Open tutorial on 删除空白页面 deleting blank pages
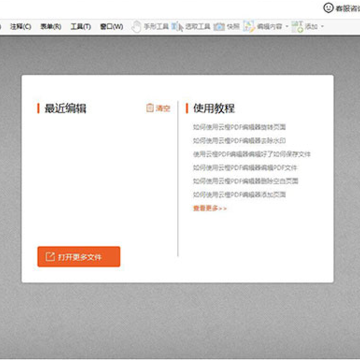This screenshot has width=360, height=360. click(245, 181)
